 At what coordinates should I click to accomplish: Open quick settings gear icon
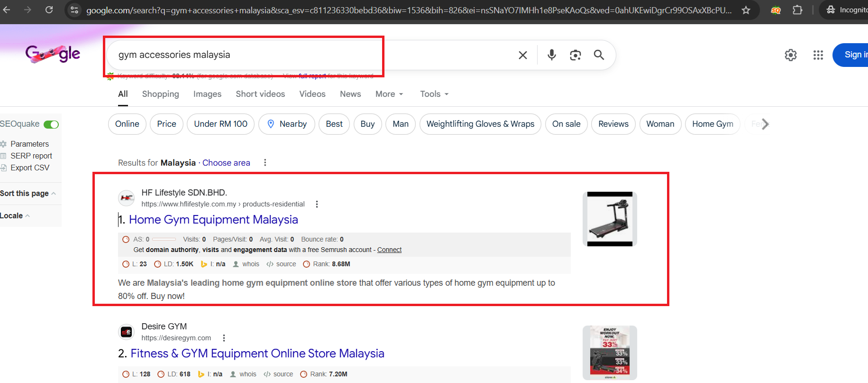790,55
